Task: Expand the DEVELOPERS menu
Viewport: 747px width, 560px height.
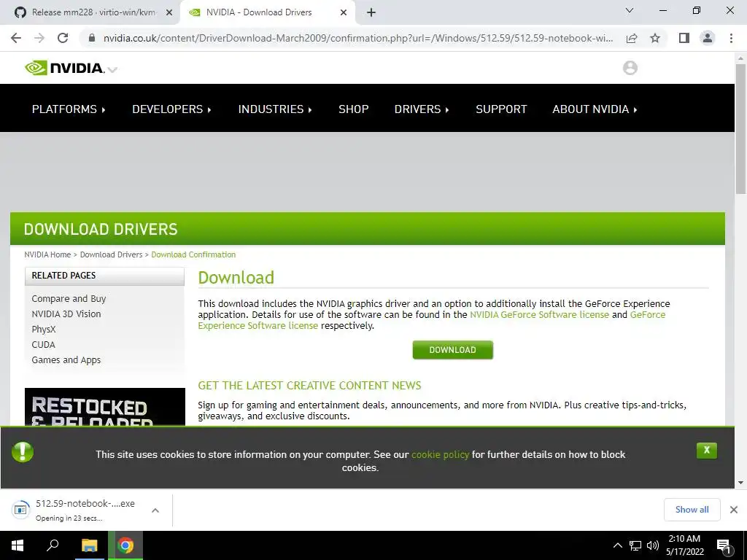Action: tap(171, 109)
